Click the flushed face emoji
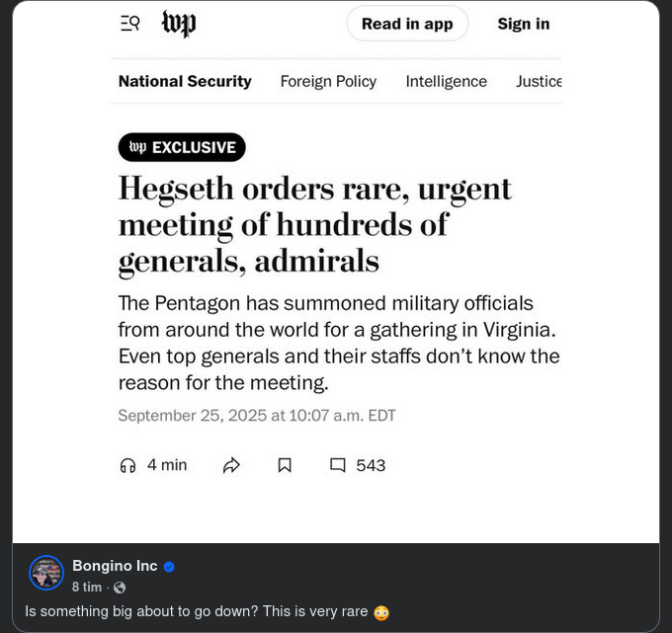Image resolution: width=672 pixels, height=633 pixels. (381, 613)
